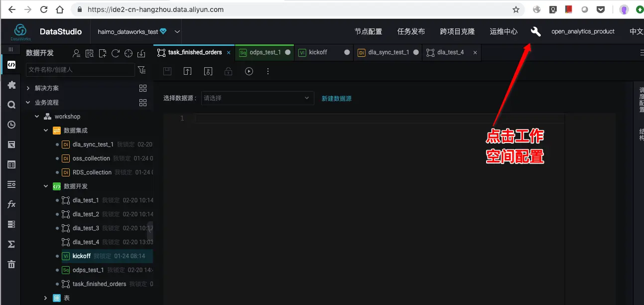The height and width of the screenshot is (305, 644).
Task: Click the Submit (upload arrow) icon
Action: (x=187, y=71)
